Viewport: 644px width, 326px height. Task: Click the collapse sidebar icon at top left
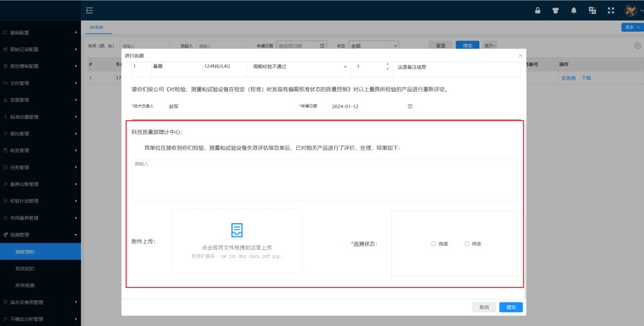click(89, 9)
